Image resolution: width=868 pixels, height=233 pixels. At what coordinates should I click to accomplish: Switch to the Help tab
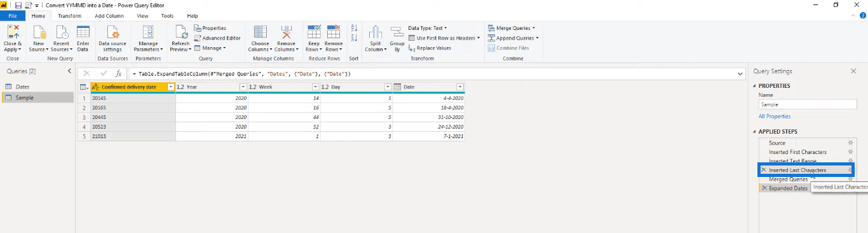click(x=192, y=15)
